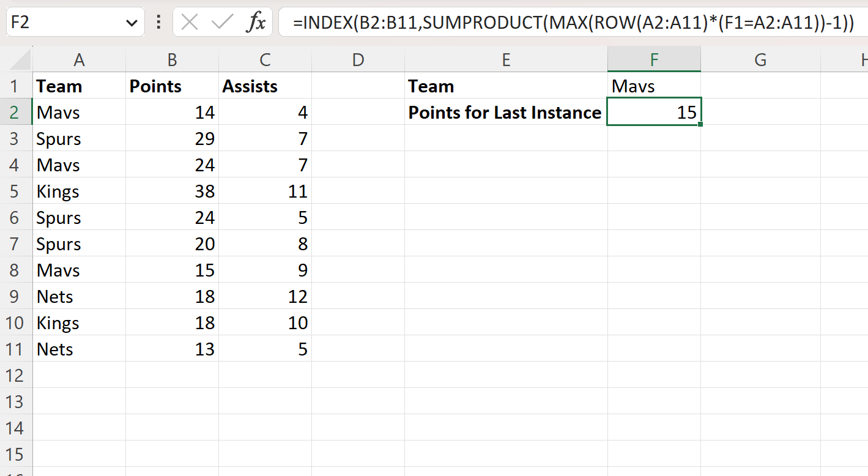Click cell B5 with value 38
Screen dimensions: 868x476
coord(172,191)
